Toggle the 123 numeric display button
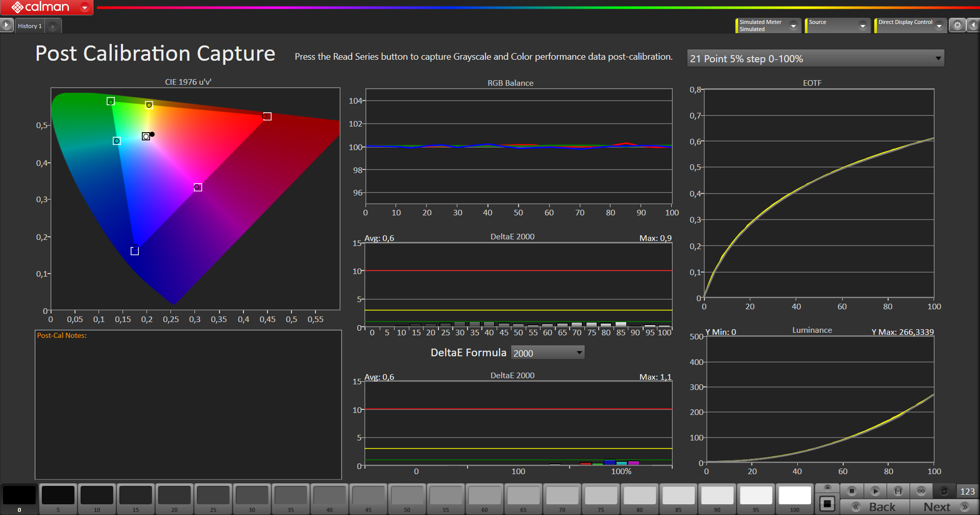 click(x=967, y=491)
